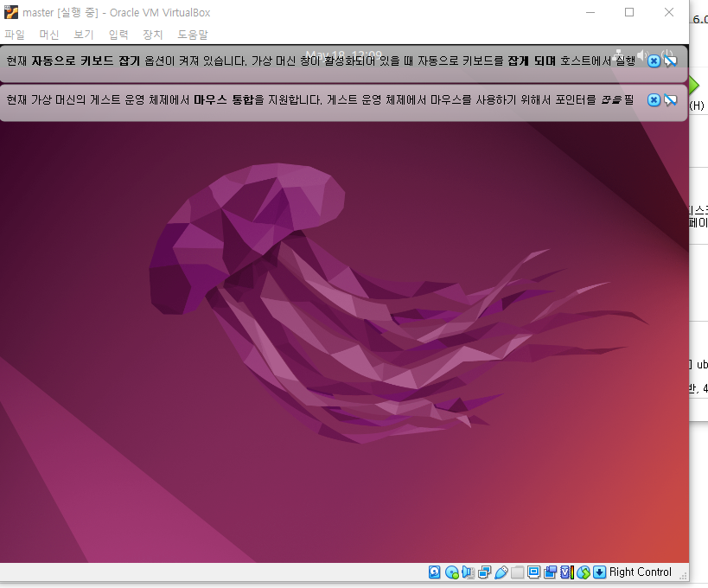Open the 도움말 menu
708x588 pixels.
click(193, 35)
